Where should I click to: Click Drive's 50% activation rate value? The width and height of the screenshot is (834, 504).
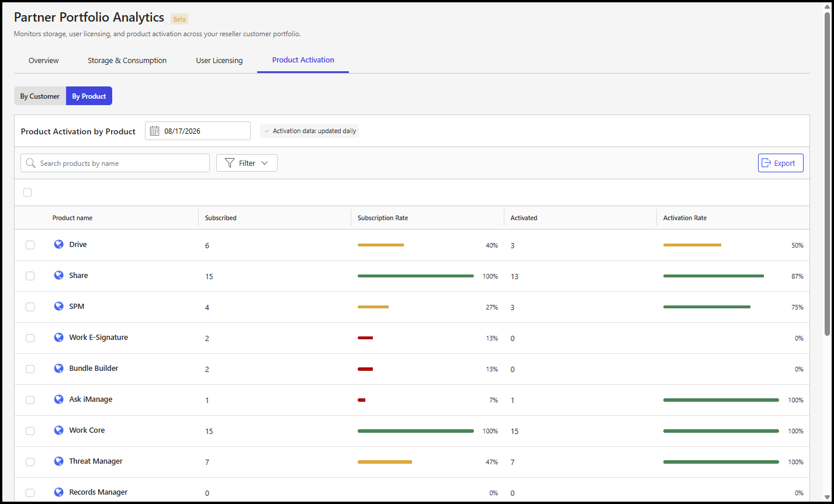[797, 245]
